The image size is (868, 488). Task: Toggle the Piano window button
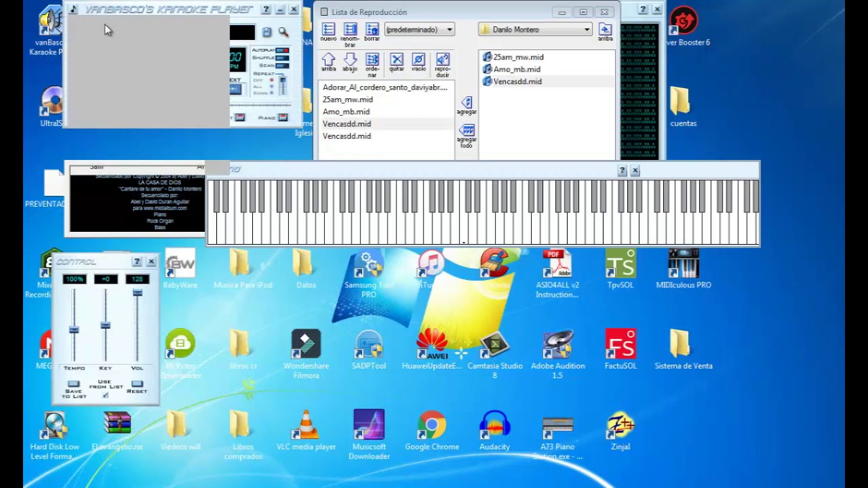283,117
